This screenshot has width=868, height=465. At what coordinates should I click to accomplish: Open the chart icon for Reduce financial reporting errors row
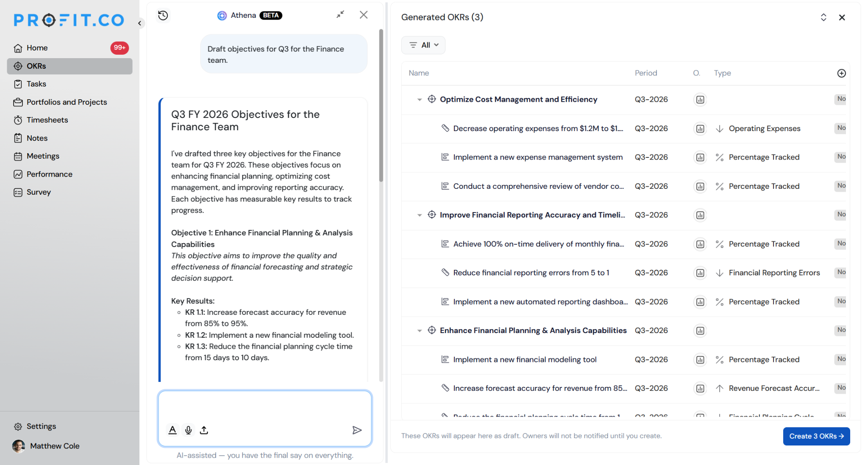click(x=700, y=273)
